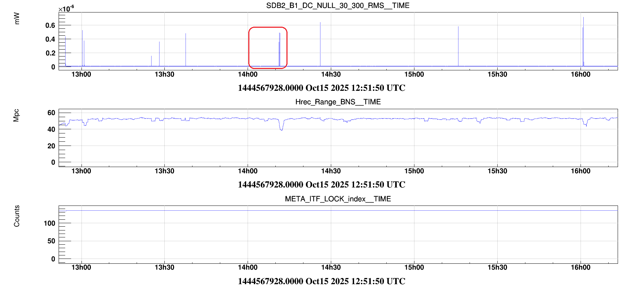Image resolution: width=644 pixels, height=288 pixels.
Task: Select the Hrec_Range_BNS__TIME plot title
Action: click(x=338, y=102)
